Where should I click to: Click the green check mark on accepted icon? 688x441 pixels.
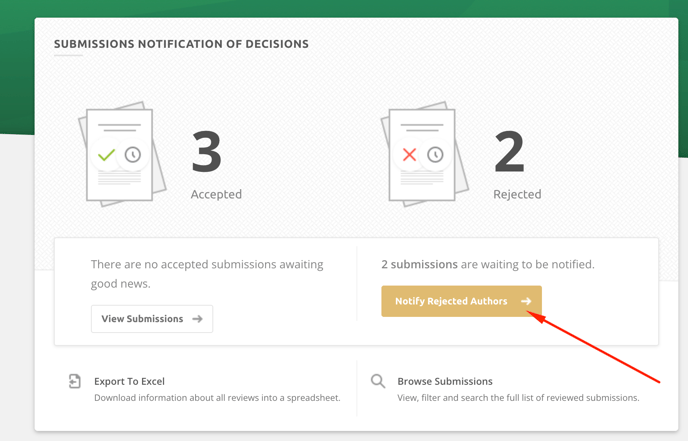pyautogui.click(x=106, y=155)
